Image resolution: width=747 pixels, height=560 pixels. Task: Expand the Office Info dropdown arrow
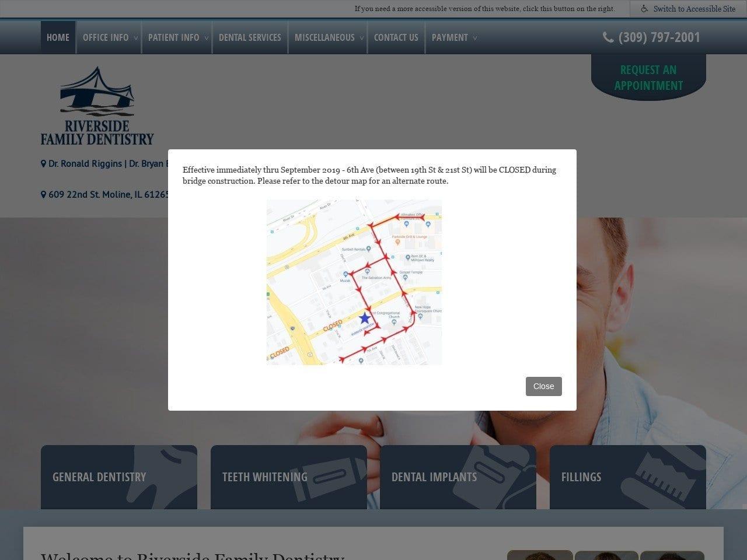(136, 38)
